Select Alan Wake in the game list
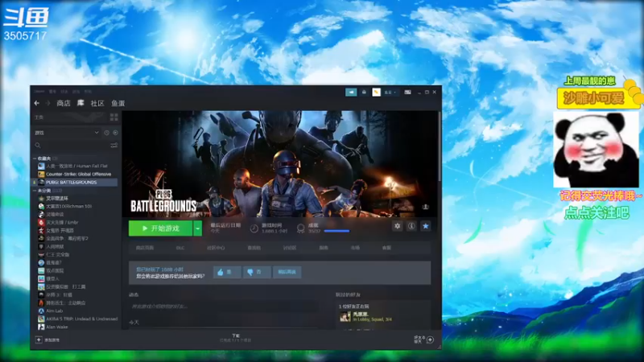644x362 pixels. 56,327
